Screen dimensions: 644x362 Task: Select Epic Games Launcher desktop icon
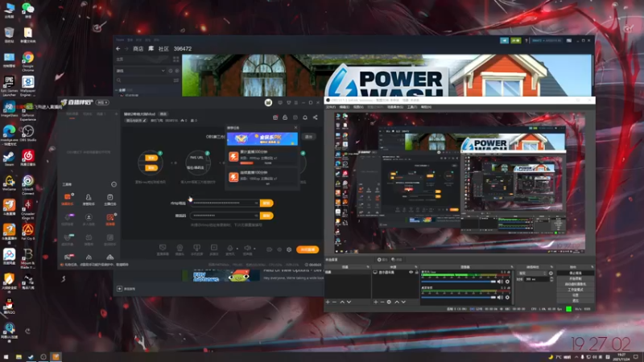coord(9,86)
